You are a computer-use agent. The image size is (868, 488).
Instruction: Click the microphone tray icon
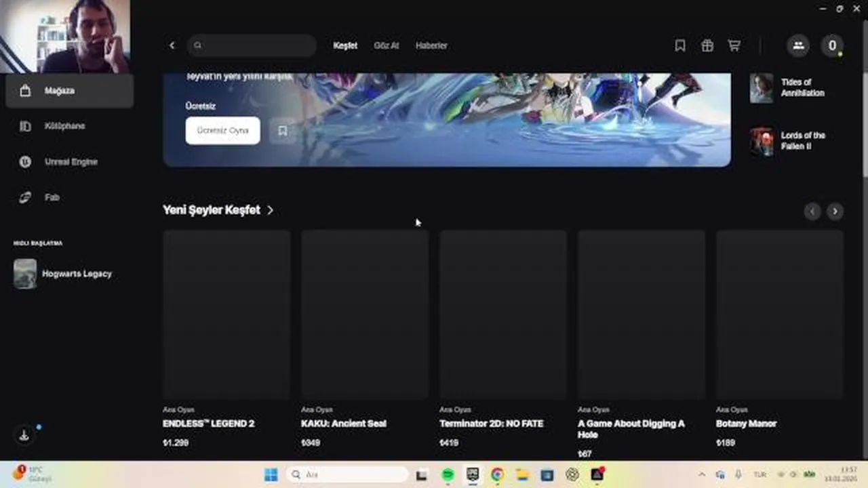(x=738, y=475)
